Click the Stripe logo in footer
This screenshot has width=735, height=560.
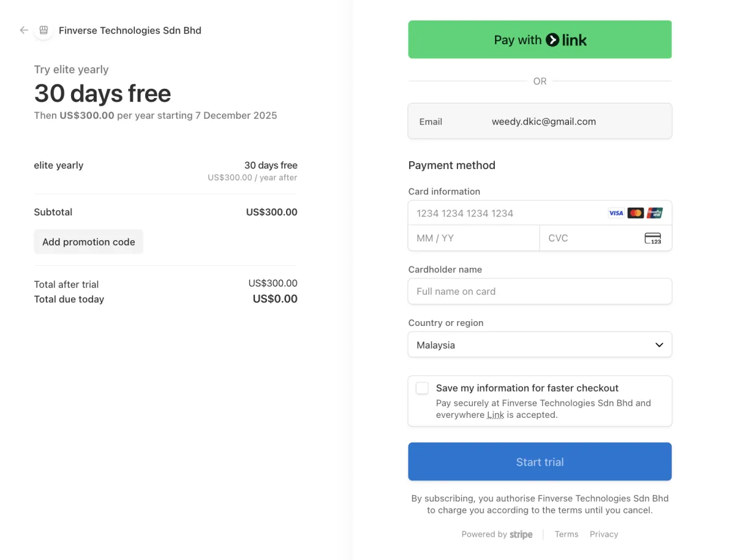[x=521, y=534]
